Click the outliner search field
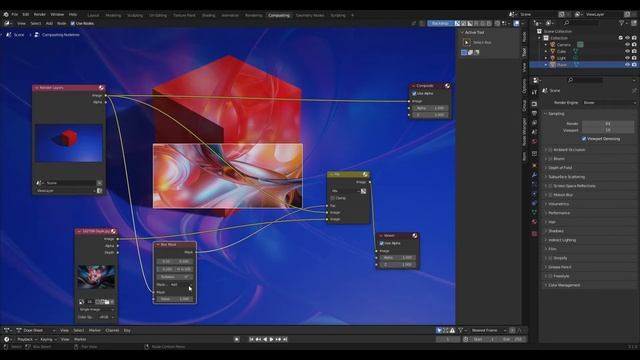Image resolution: width=640 pixels, height=360 pixels. point(582,23)
